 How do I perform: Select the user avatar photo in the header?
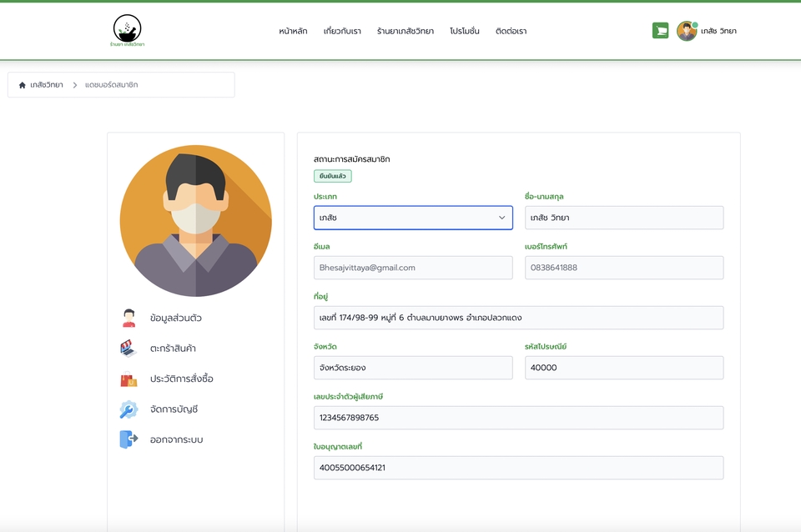(x=686, y=31)
